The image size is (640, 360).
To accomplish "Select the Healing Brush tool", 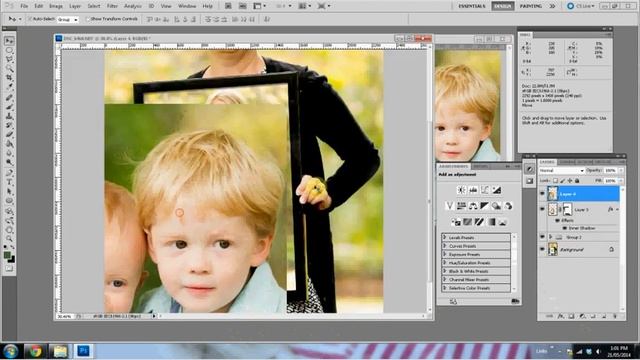I will click(9, 98).
